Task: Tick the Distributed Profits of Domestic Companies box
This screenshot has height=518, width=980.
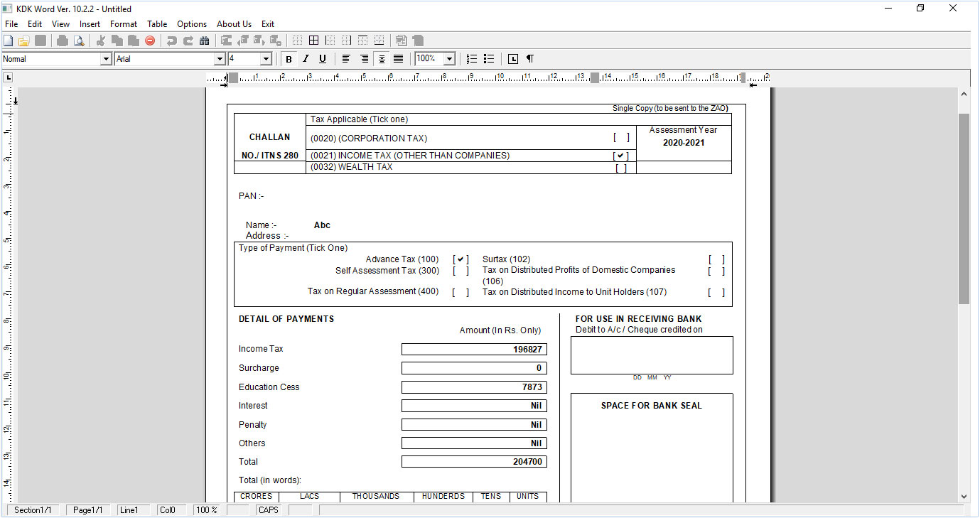Action: [716, 271]
